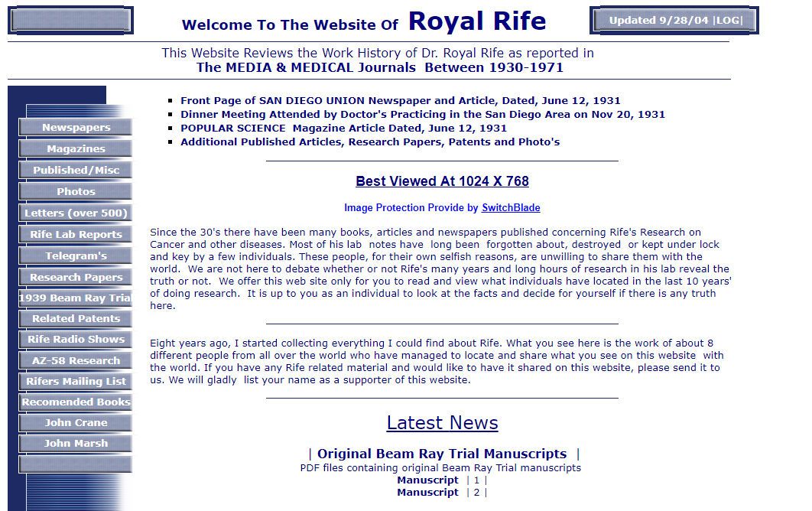Open Dinner Meeting Nov 20, 1931 link
Image resolution: width=812 pixels, height=511 pixels.
[423, 115]
